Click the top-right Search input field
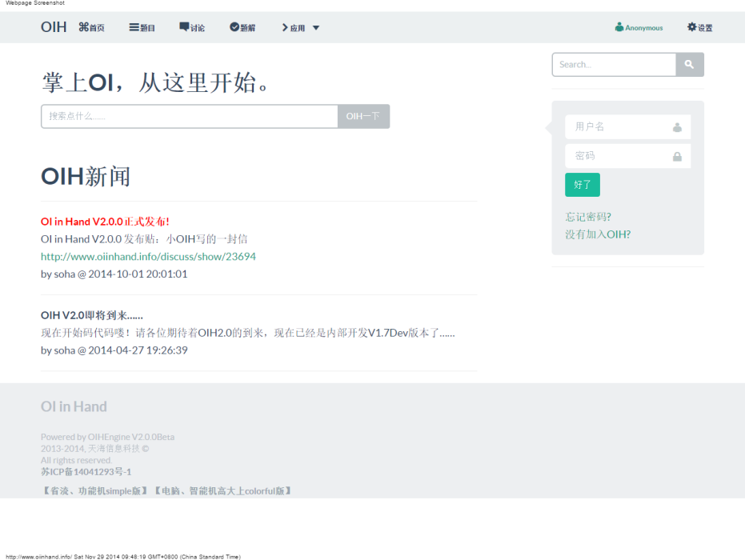Screen dimensions: 745x560 click(614, 65)
